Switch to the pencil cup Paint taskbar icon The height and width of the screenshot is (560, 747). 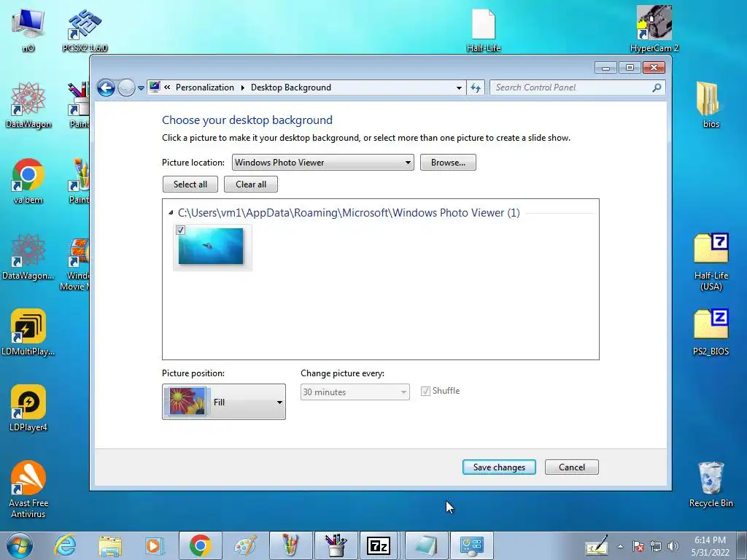(x=290, y=545)
